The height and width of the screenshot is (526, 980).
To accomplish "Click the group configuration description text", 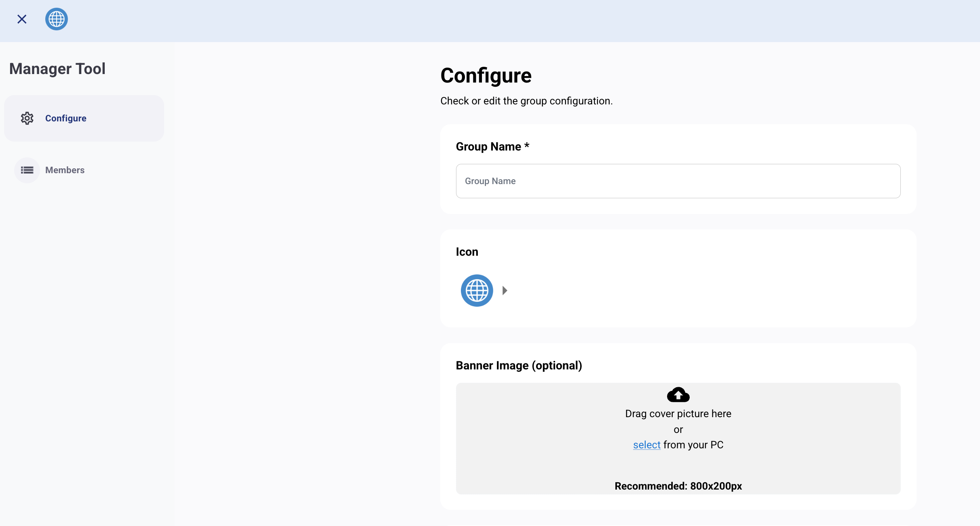I will tap(526, 101).
